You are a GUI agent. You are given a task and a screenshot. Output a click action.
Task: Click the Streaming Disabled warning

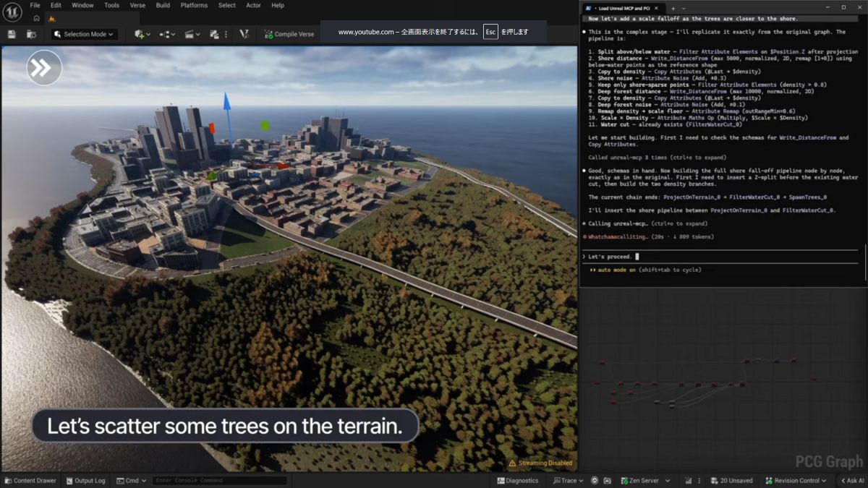point(540,463)
